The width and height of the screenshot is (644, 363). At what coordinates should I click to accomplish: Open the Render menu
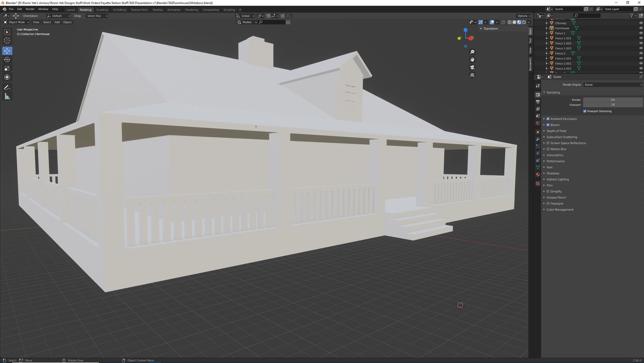(x=30, y=9)
